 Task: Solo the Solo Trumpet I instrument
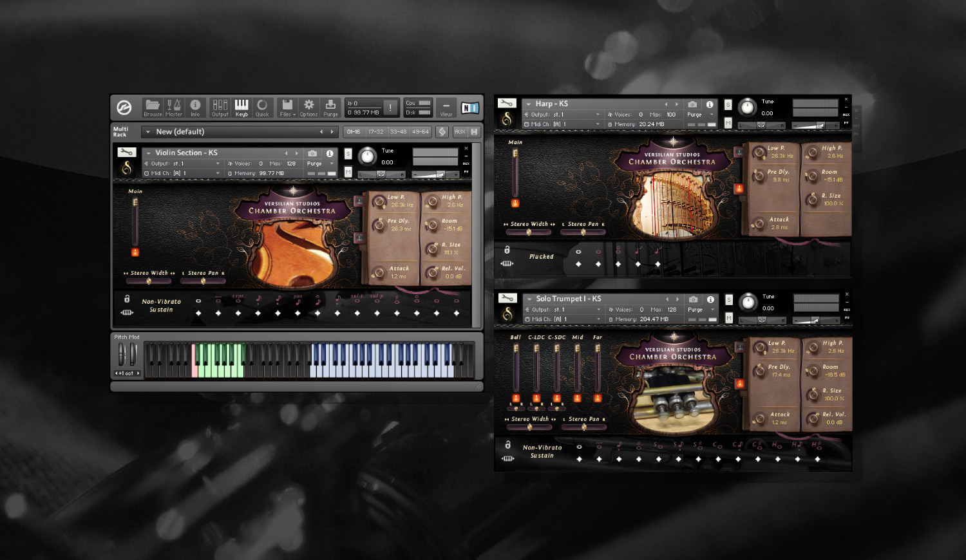729,300
